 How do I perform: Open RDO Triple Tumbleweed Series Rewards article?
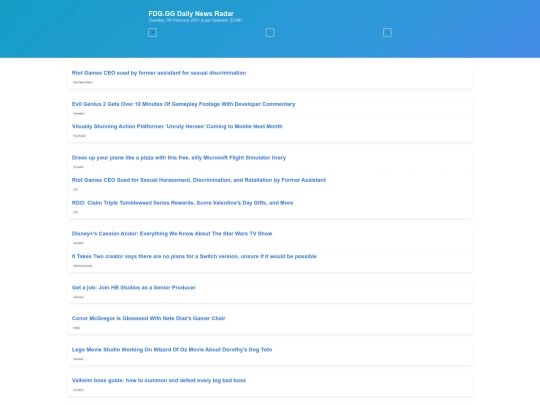click(x=182, y=203)
